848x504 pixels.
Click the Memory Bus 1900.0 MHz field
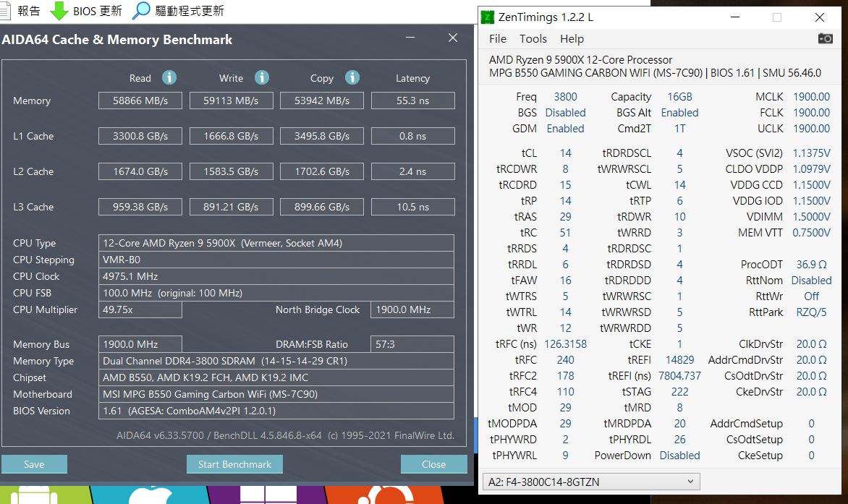pyautogui.click(x=140, y=344)
